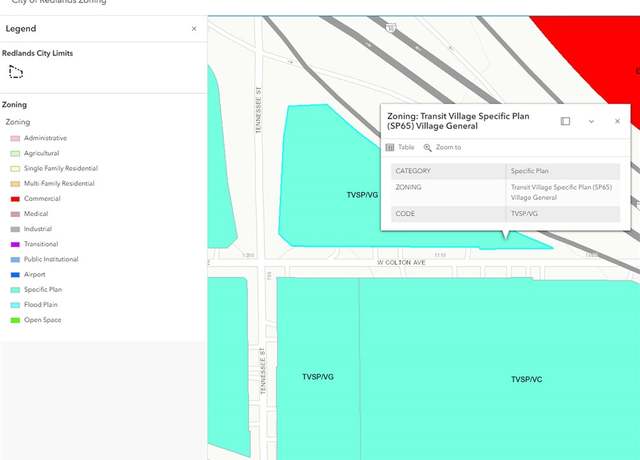Screen dimensions: 640x460
Task: Close the zoning popup
Action: point(617,121)
